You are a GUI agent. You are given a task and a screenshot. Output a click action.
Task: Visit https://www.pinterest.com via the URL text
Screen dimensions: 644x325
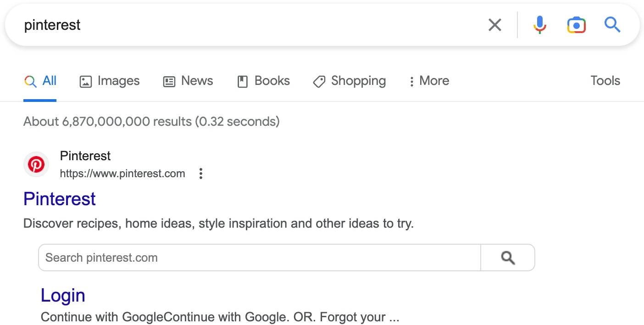click(122, 174)
